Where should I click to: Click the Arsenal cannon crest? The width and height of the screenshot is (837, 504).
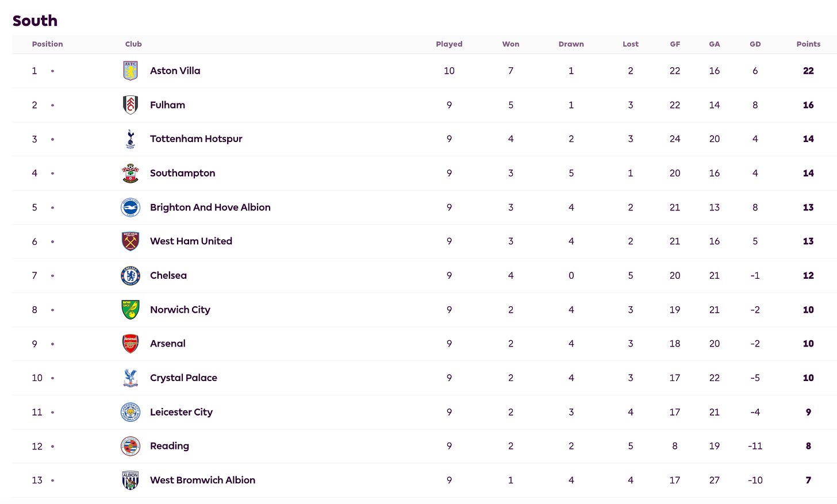point(130,344)
